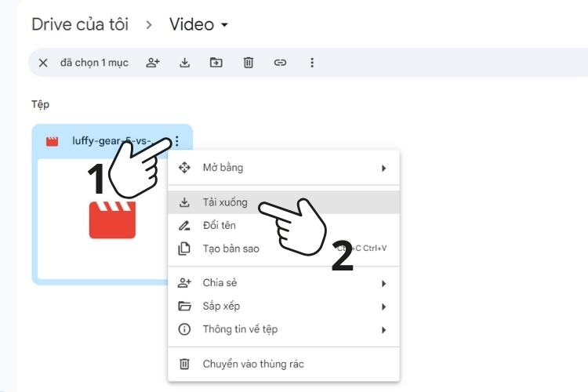Click the Tệp section heading
This screenshot has width=588, height=392.
click(x=40, y=104)
